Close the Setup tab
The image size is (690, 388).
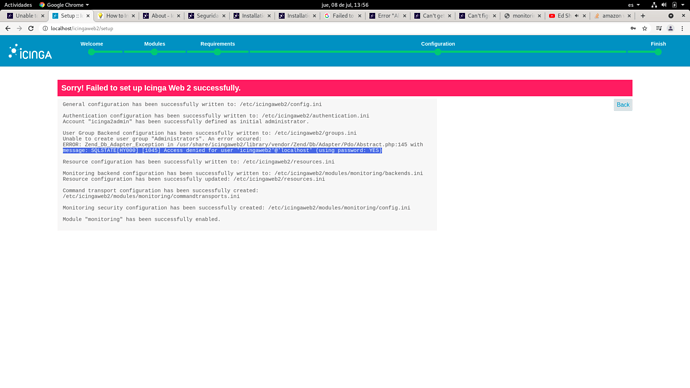point(88,15)
